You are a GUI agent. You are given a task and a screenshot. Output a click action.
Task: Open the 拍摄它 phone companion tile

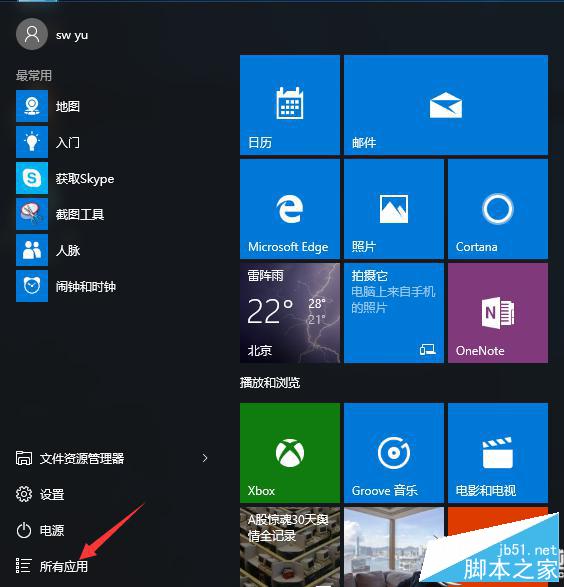[x=394, y=313]
